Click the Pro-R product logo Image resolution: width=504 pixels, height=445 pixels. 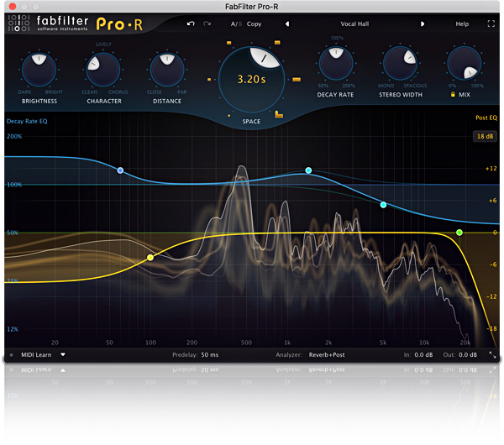pyautogui.click(x=119, y=24)
